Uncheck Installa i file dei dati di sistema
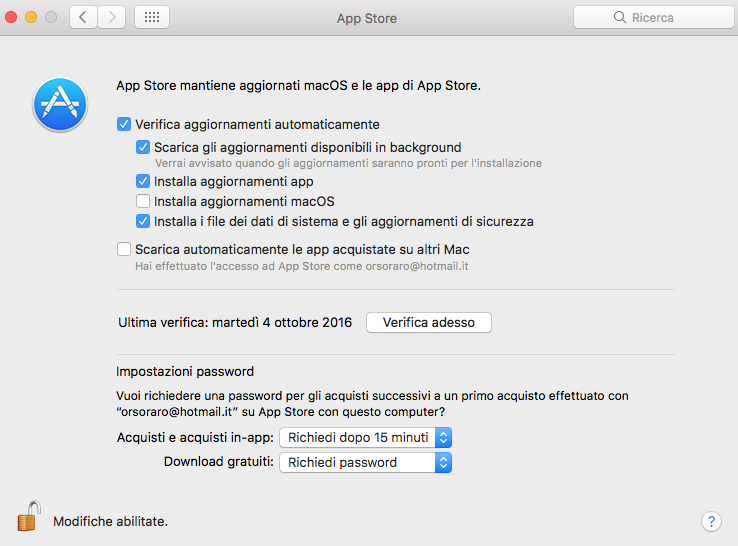Viewport: 738px width, 546px height. pos(143,221)
